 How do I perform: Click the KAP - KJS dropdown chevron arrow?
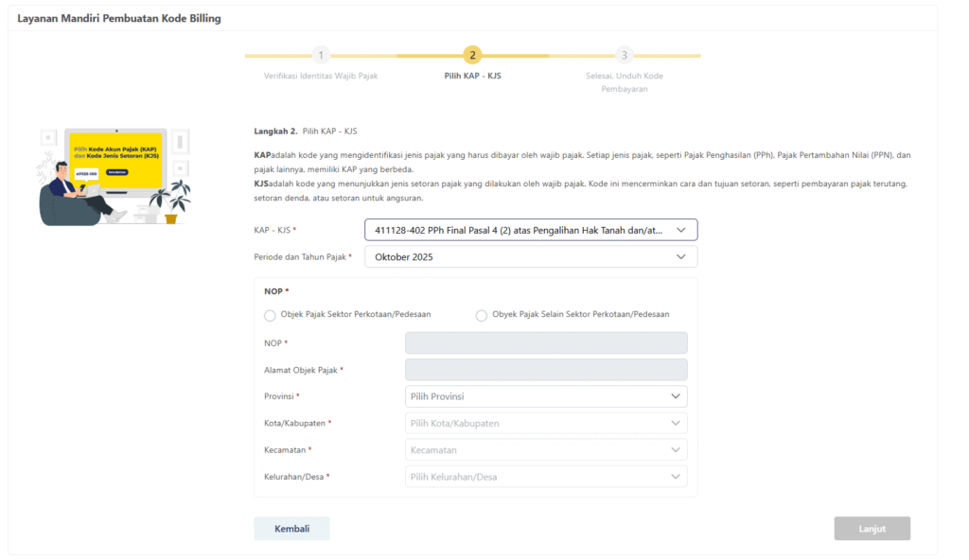pyautogui.click(x=681, y=230)
